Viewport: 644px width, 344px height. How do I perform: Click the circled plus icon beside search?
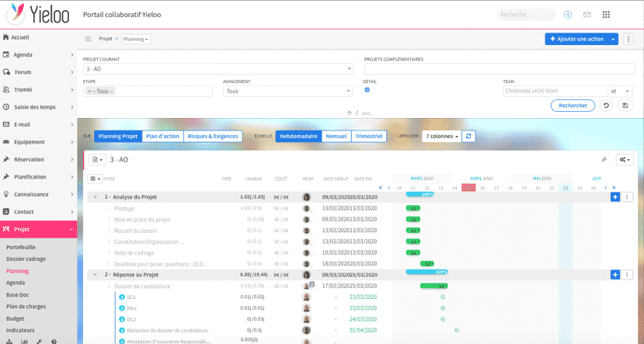point(568,14)
